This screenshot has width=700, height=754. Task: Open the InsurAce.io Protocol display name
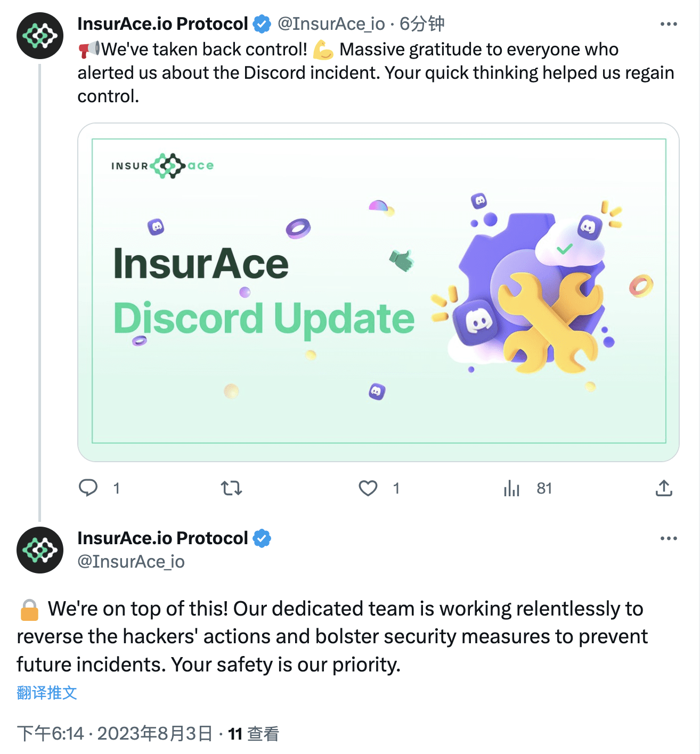[x=162, y=23]
